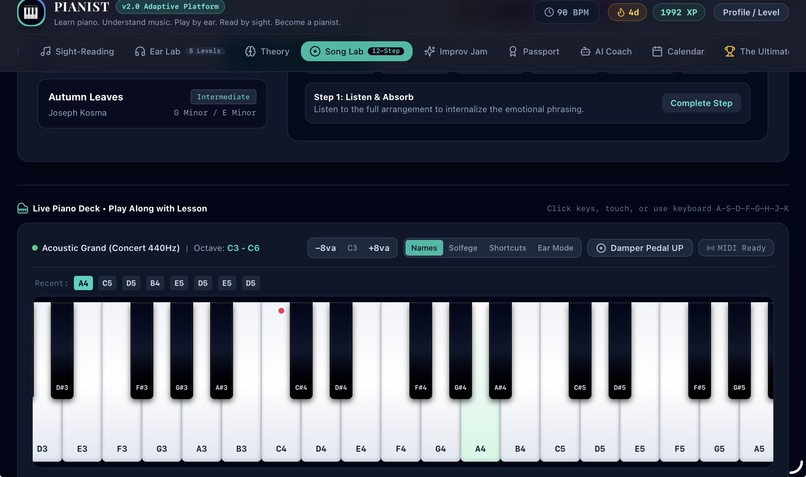Screen dimensions: 806x477
Task: Click recent note chip B4
Action: click(x=155, y=283)
